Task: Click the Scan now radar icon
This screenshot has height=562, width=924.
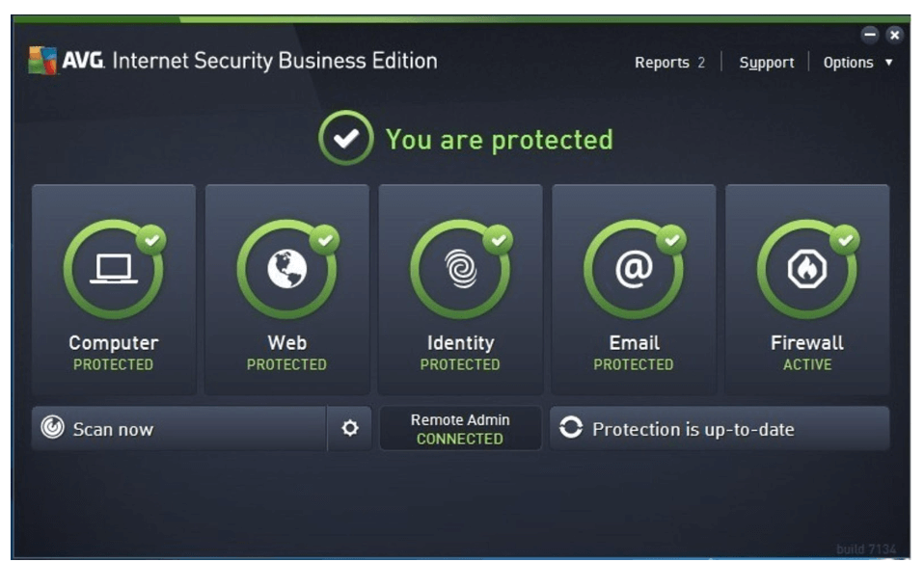Action: tap(52, 429)
